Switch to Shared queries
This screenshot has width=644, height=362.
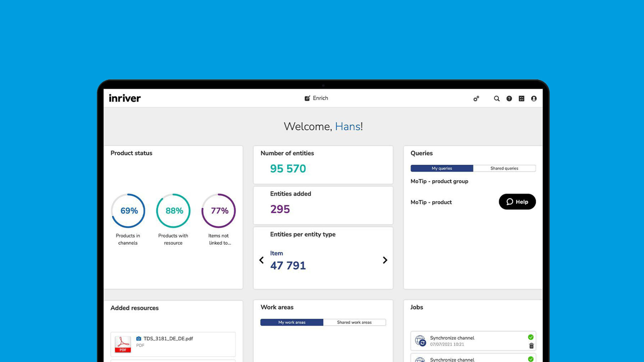[504, 168]
